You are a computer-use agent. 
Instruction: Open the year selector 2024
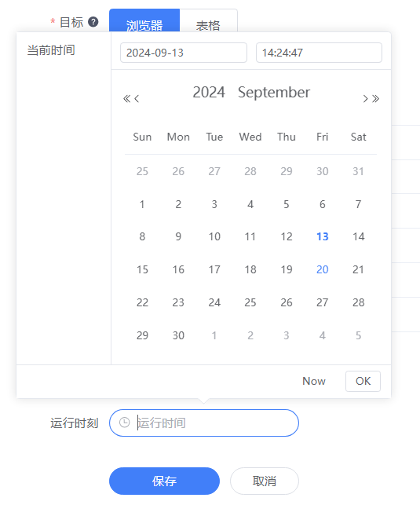(x=209, y=92)
